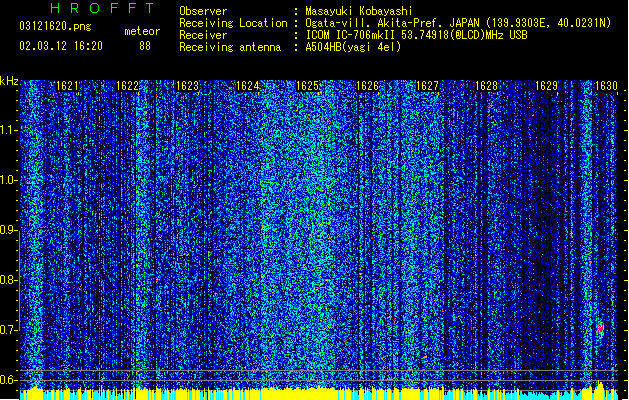Click the 1624 time marker
629x400 pixels.
[x=248, y=86]
